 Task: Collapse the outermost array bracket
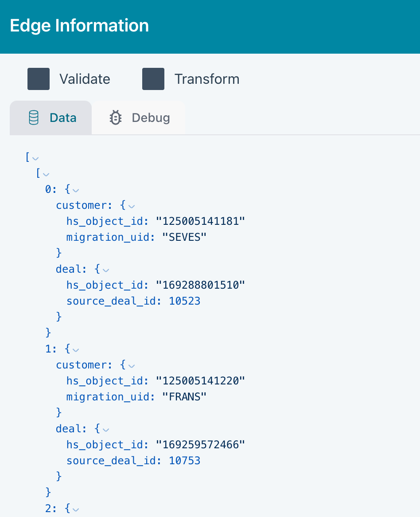click(36, 158)
